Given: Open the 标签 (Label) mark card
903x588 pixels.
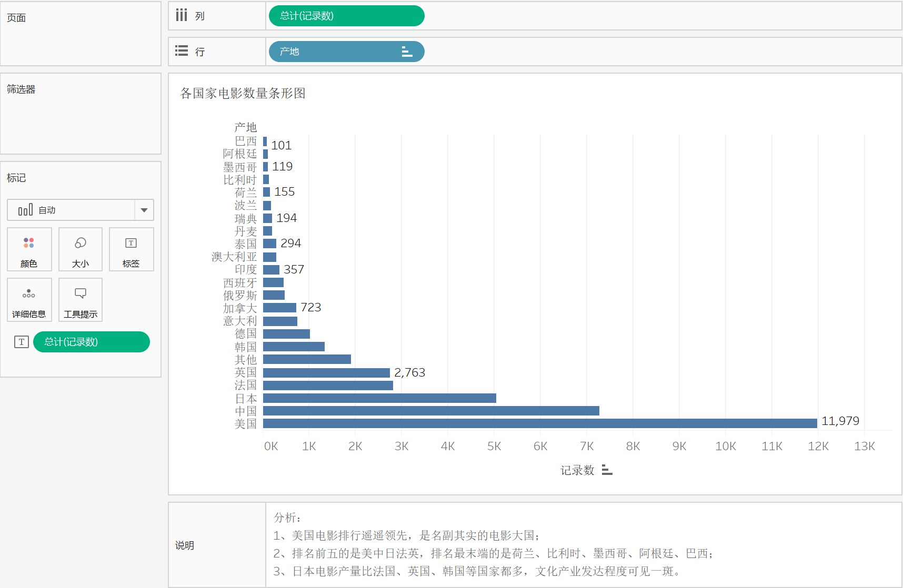Looking at the screenshot, I should (x=131, y=249).
